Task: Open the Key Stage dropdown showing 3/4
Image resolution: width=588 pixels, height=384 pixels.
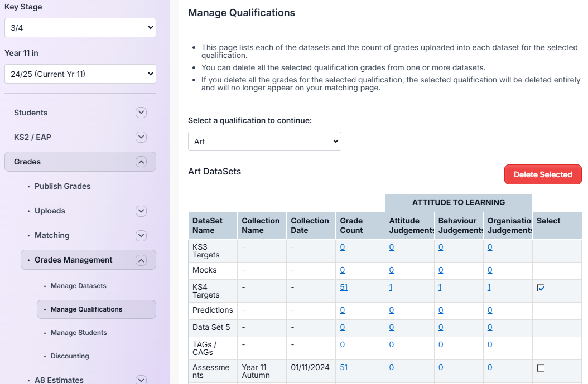Action: (x=80, y=28)
